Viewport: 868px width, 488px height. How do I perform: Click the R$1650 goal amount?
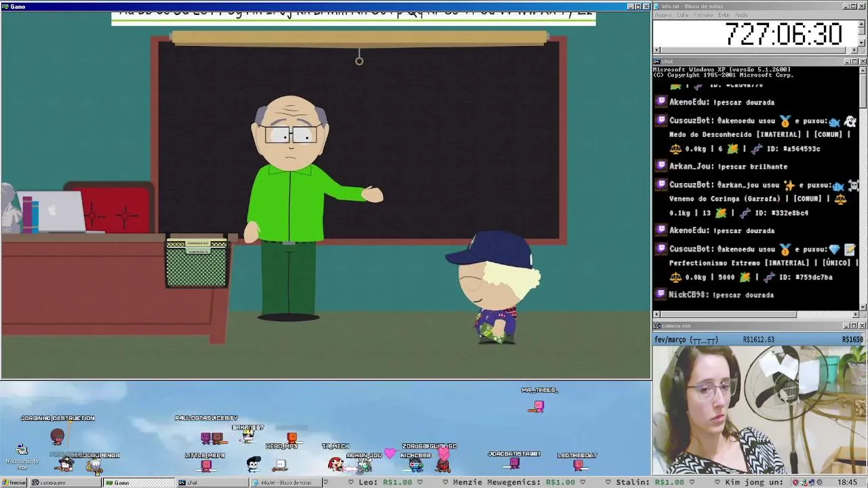[x=852, y=340]
